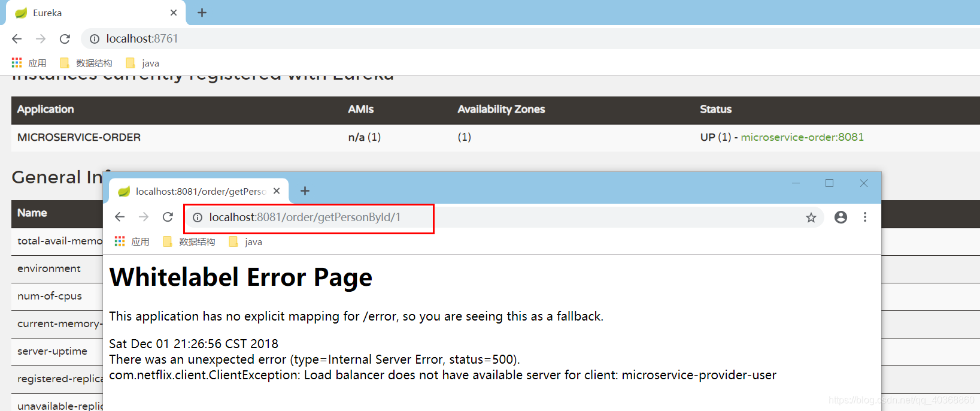The image size is (980, 411).
Task: Click the n/a (1) AMIs cell
Action: click(365, 137)
